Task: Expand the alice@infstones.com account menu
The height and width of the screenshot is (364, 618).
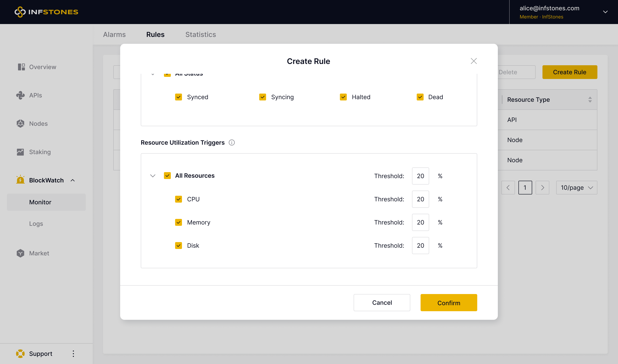Action: tap(605, 12)
